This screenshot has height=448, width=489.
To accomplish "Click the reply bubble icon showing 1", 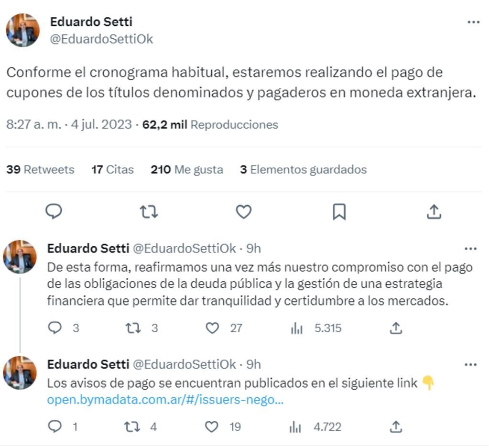I will pyautogui.click(x=55, y=427).
